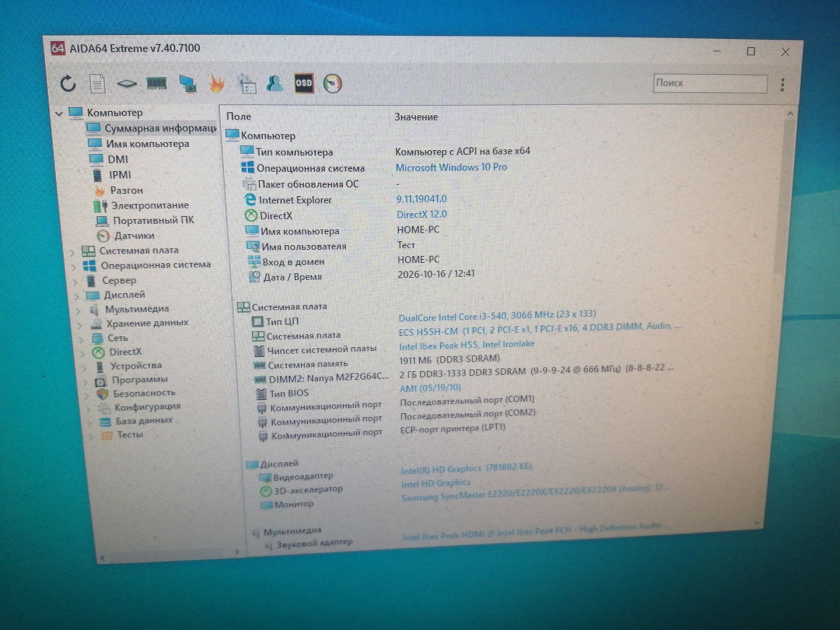
Task: Click the Microsoft Windows 10 Pro link
Action: (451, 167)
